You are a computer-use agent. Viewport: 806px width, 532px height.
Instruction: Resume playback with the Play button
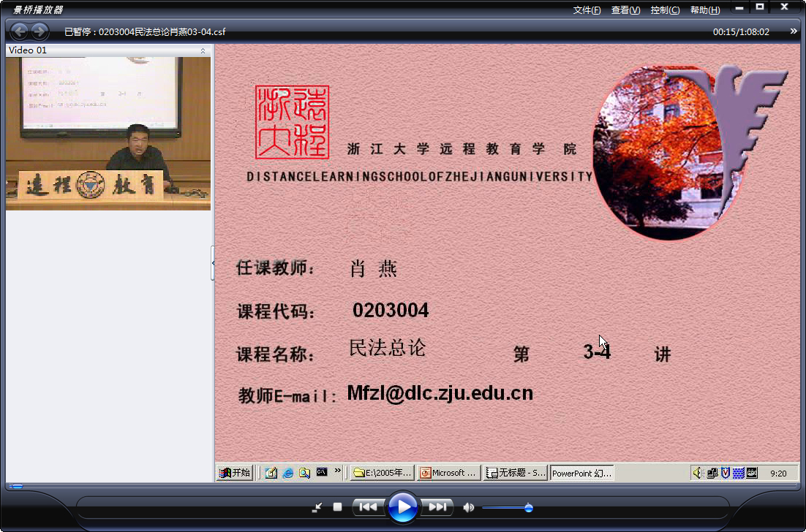pyautogui.click(x=402, y=507)
